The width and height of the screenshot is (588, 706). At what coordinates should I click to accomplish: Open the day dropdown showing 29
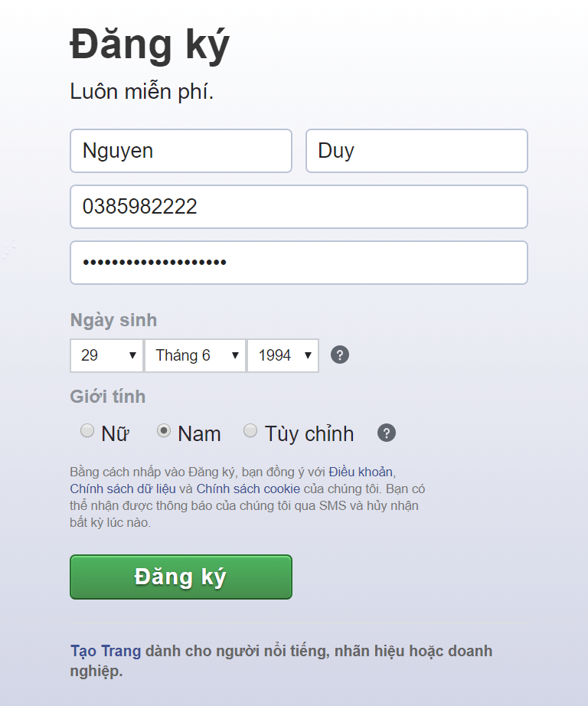point(106,356)
